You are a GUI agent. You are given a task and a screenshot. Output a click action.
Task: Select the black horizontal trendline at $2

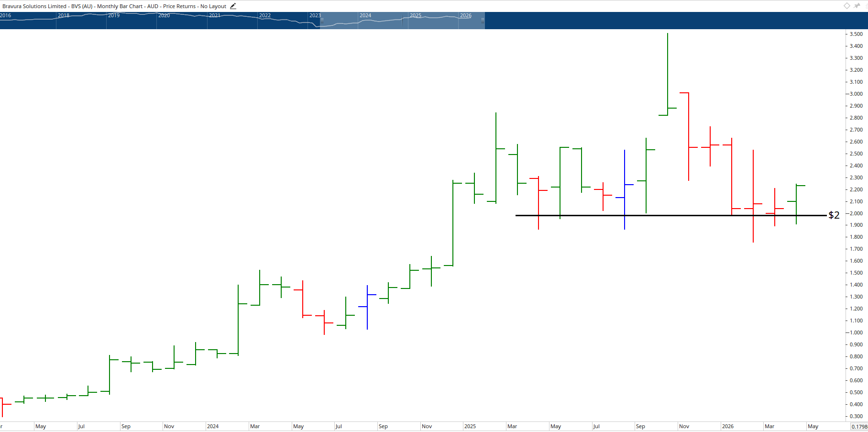[670, 215]
